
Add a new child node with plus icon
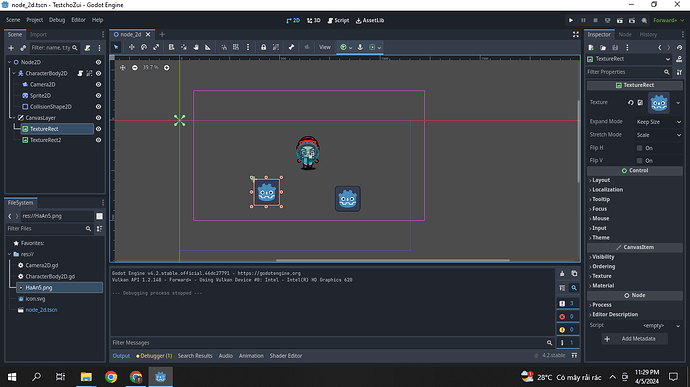tap(11, 48)
